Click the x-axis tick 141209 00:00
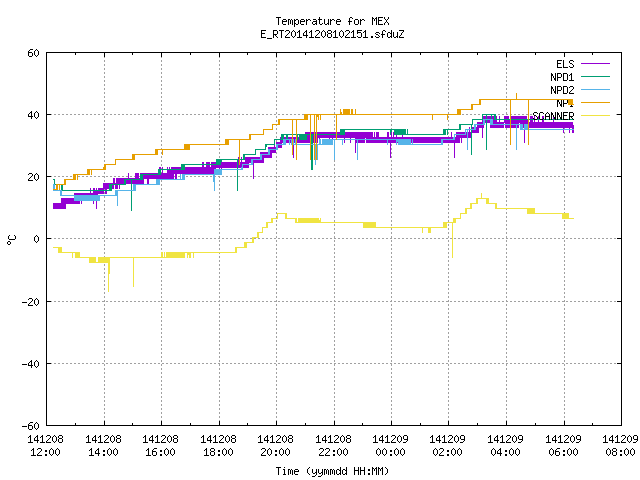The height and width of the screenshot is (480, 640). pyautogui.click(x=391, y=446)
